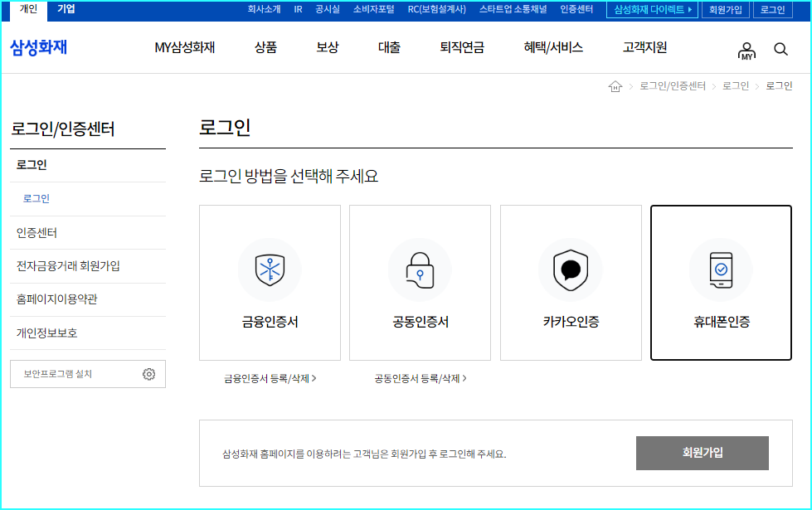Click the 보안프로그램 설치 box
This screenshot has width=812, height=510.
88,374
